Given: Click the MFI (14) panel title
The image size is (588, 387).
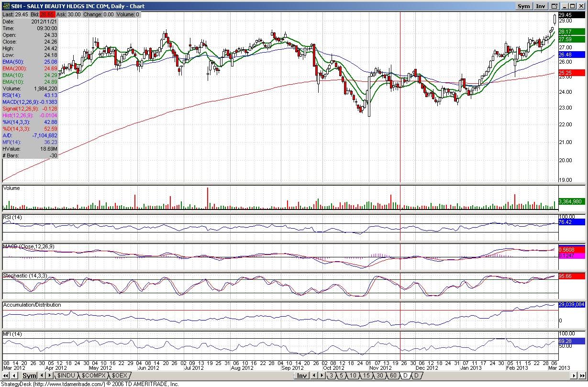Looking at the screenshot, I should tap(12, 333).
